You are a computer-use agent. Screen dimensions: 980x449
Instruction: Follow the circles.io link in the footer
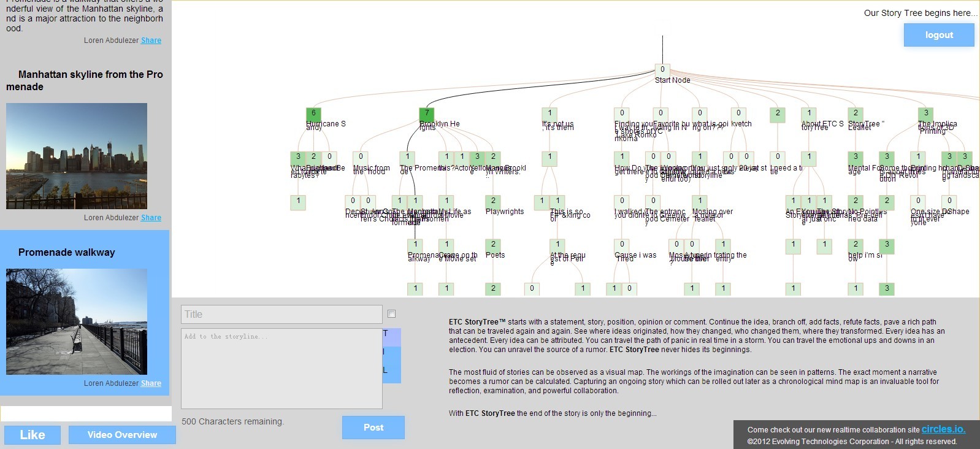(x=943, y=429)
